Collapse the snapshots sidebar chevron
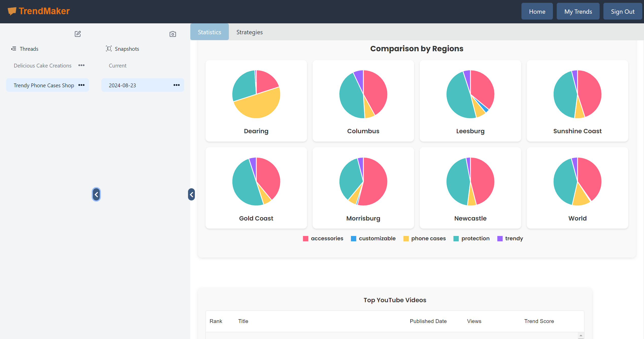 [192, 195]
